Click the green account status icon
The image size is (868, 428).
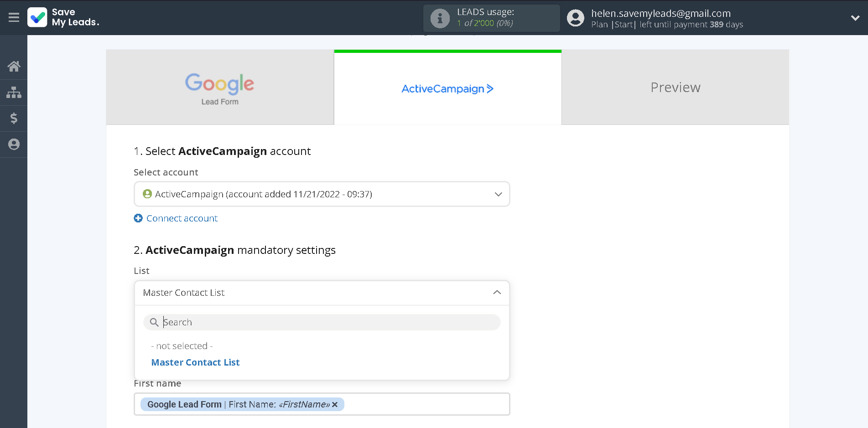(147, 194)
